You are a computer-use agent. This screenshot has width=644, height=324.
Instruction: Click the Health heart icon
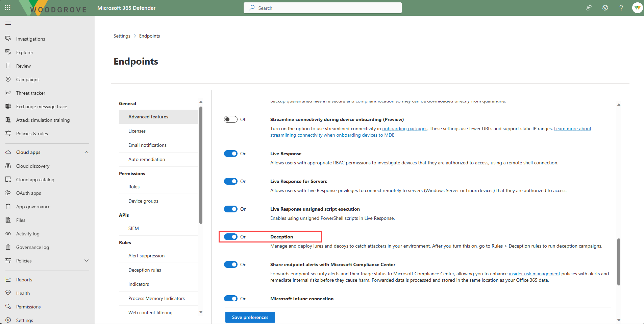(8, 293)
